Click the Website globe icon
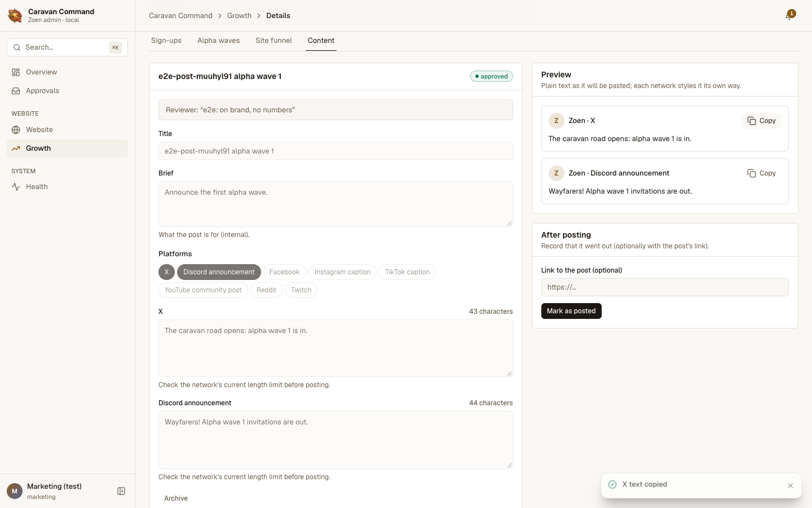Screen dimensions: 812x508 click(x=16, y=130)
